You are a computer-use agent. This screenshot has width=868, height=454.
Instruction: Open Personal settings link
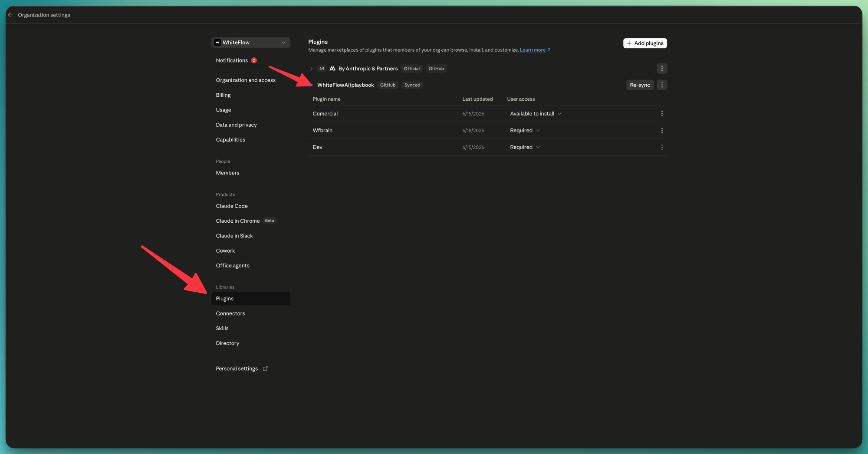tap(237, 368)
